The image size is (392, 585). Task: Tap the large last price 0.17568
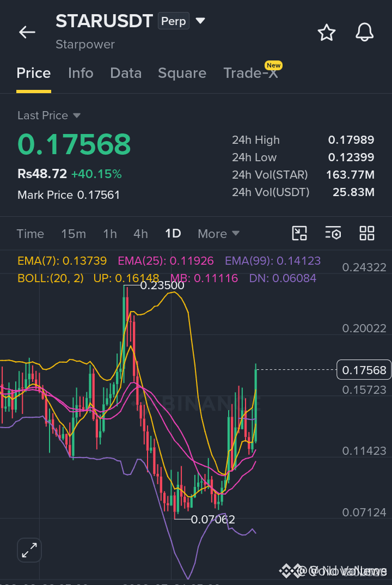click(74, 144)
